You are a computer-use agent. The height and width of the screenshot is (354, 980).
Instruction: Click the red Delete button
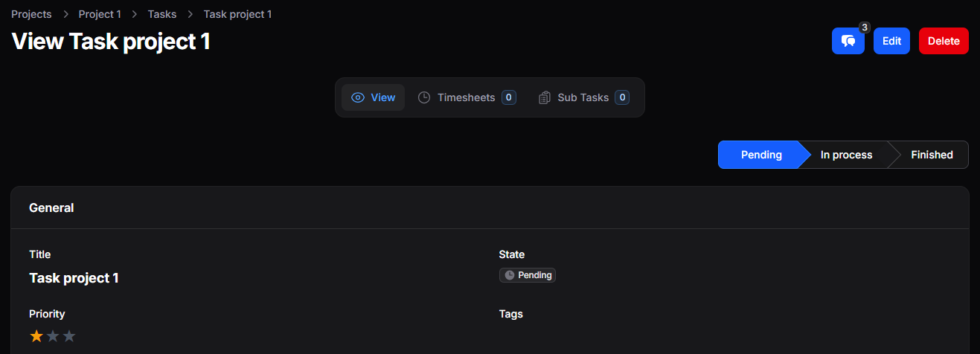click(x=944, y=41)
